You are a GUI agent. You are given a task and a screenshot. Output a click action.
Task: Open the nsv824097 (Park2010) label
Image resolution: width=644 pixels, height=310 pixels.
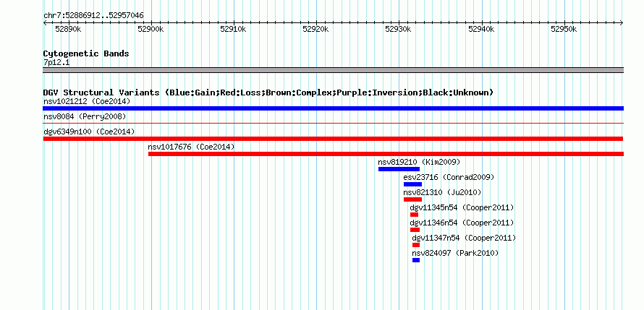[x=455, y=254]
